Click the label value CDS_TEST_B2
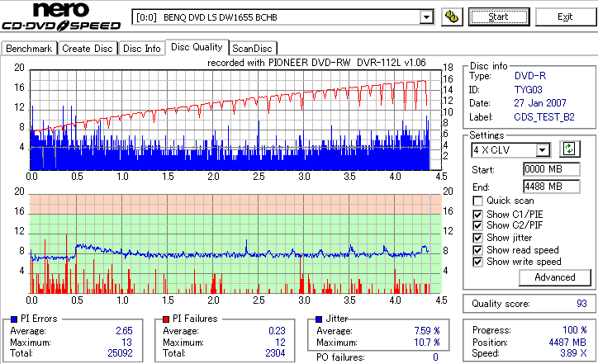The width and height of the screenshot is (598, 364). 544,117
